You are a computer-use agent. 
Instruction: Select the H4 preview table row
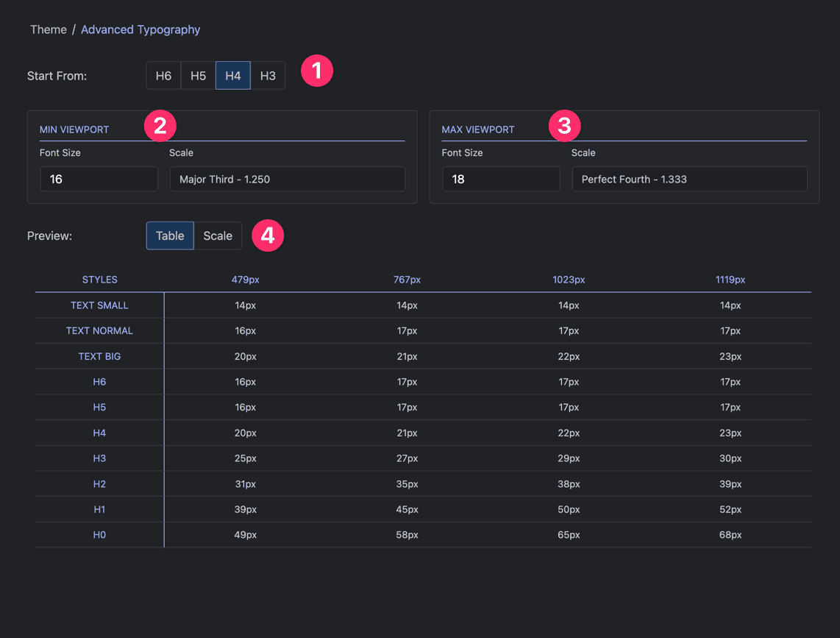pyautogui.click(x=99, y=433)
